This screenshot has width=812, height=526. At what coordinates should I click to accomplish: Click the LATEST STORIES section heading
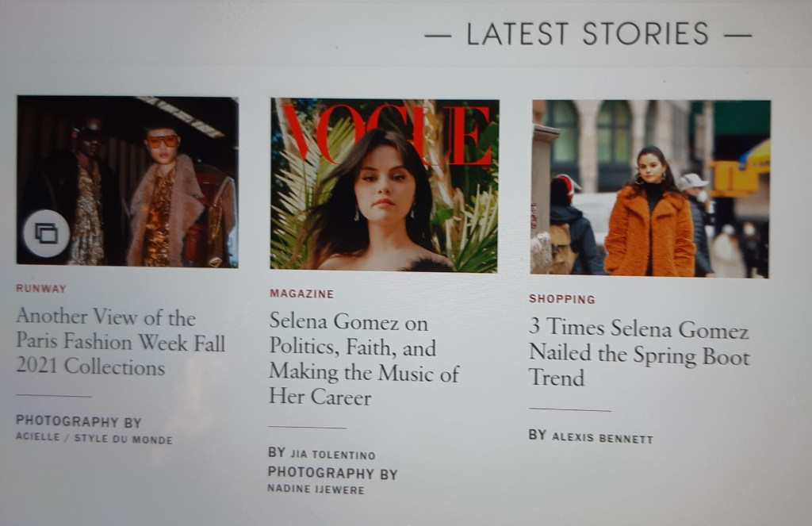pos(588,34)
